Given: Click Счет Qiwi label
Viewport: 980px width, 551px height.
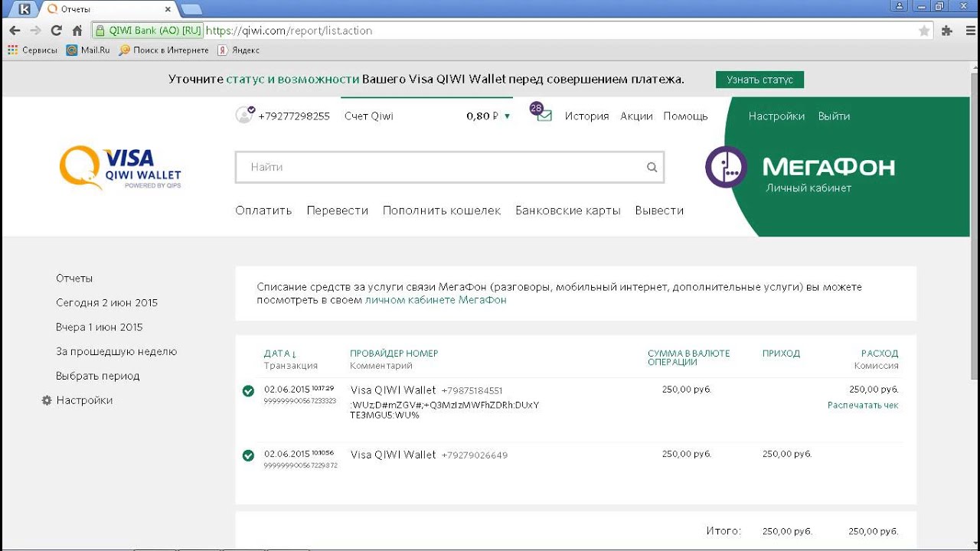Looking at the screenshot, I should pyautogui.click(x=369, y=116).
